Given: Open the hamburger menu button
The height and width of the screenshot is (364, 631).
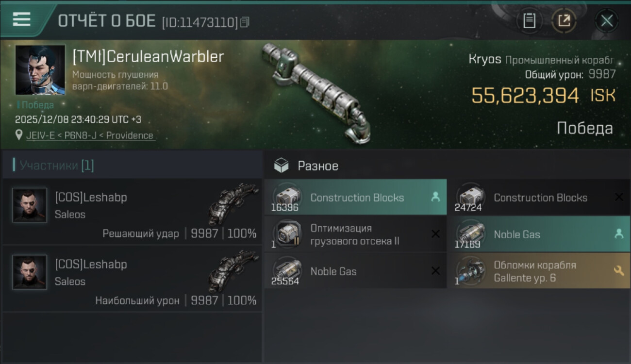Looking at the screenshot, I should (x=21, y=19).
